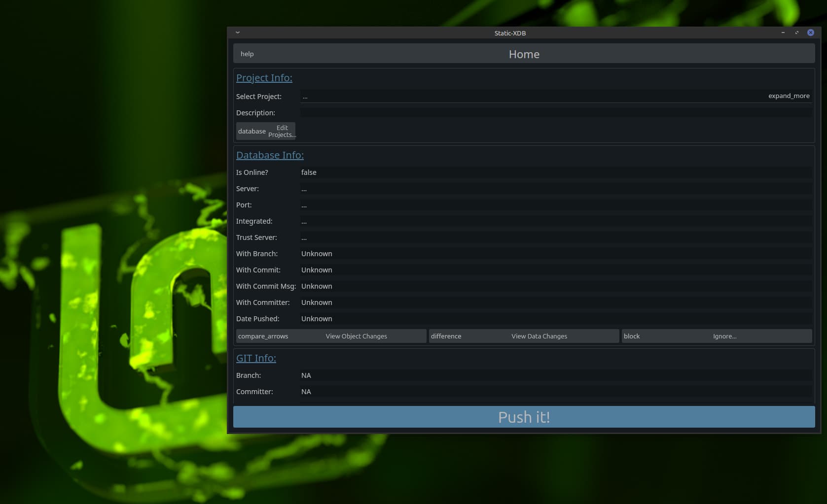Open the title bar window menu chevron
Viewport: 827px width, 504px height.
tap(238, 33)
